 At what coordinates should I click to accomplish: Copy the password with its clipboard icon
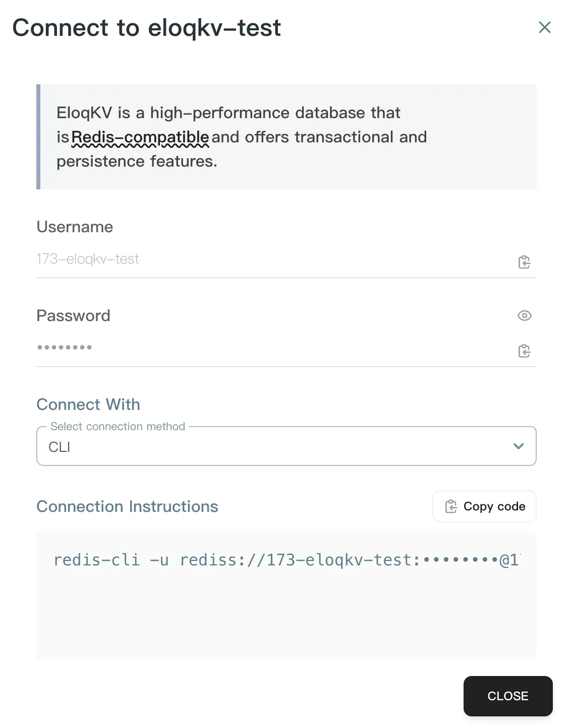point(524,351)
